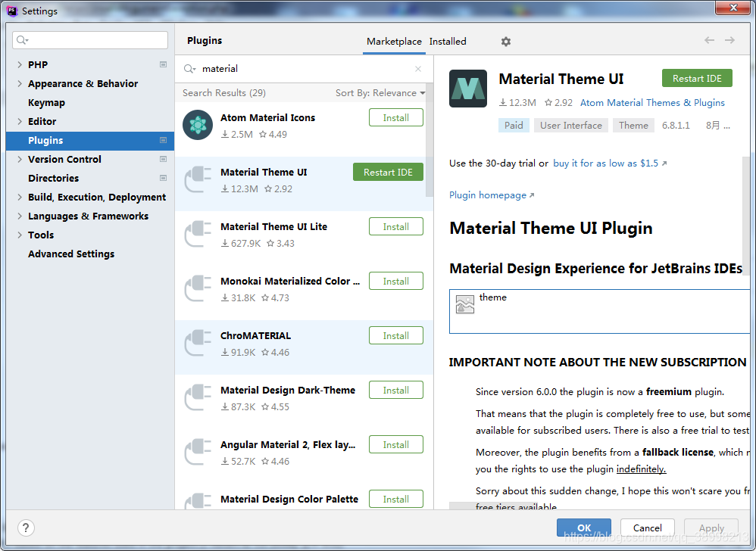This screenshot has height=551, width=756.
Task: Expand Appearance & Behavior section
Action: 20,83
